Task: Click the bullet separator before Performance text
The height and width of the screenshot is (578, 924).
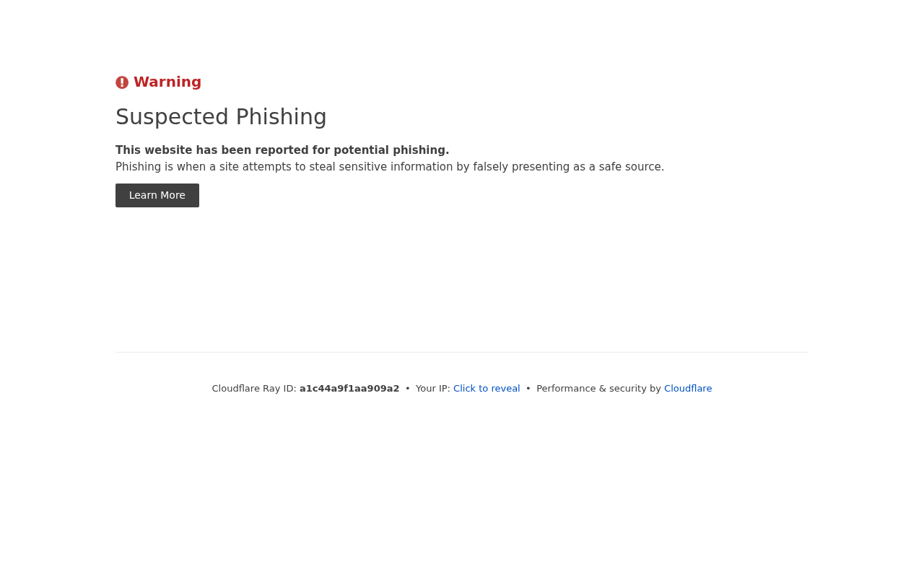Action: click(x=528, y=389)
